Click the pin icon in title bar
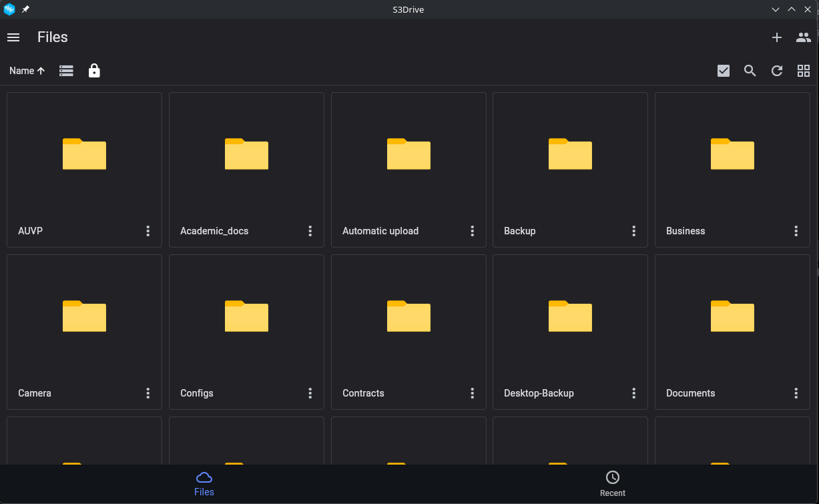Image resolution: width=819 pixels, height=504 pixels. click(25, 9)
